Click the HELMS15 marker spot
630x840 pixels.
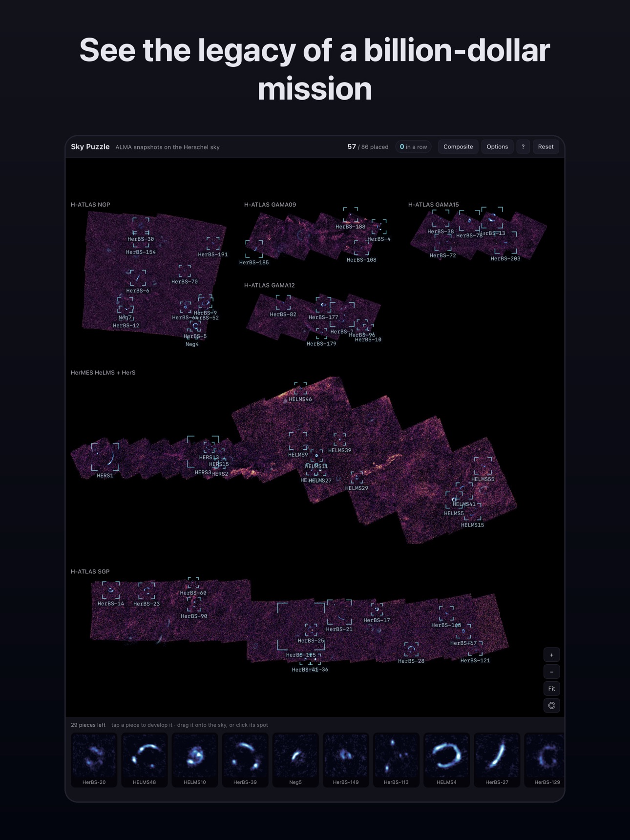pos(473,511)
